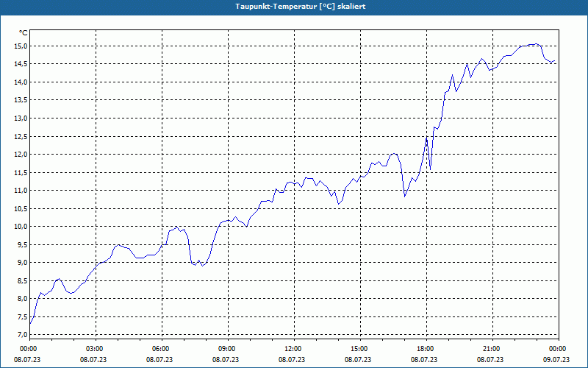Click the 08.07.23 date under 12:00

coord(292,359)
